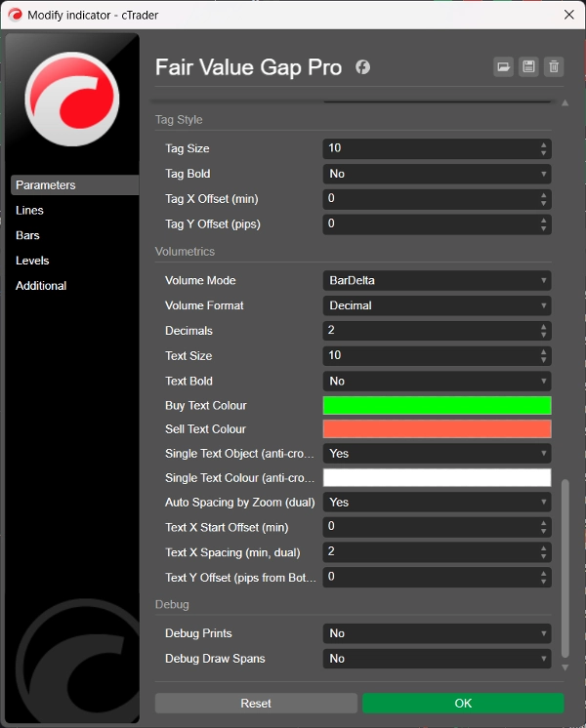Click the Facebook icon beside the indicator title
The image size is (586, 728).
362,67
